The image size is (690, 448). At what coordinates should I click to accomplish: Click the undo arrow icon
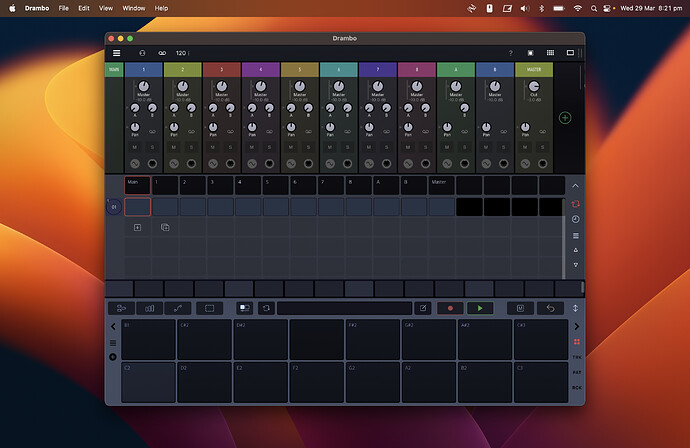[x=551, y=308]
